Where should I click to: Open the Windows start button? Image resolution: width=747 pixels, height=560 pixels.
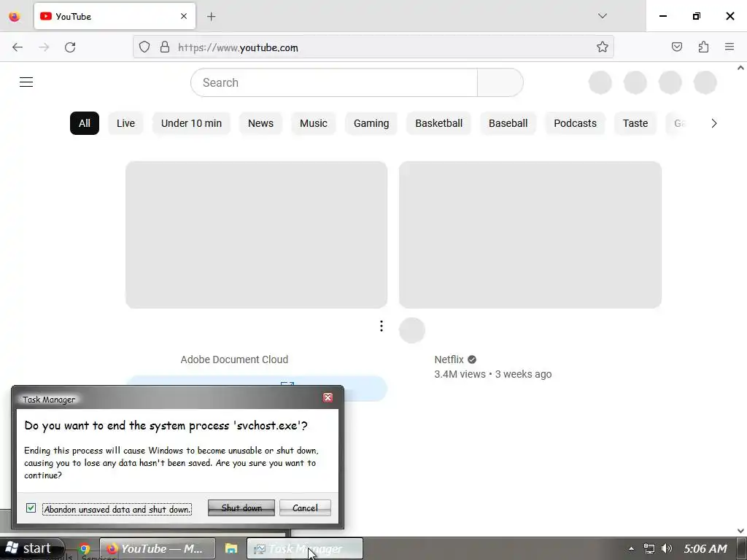31,548
